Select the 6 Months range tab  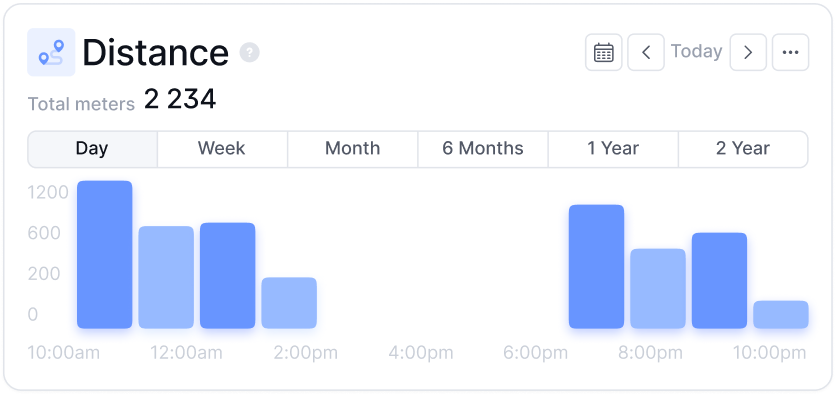(x=483, y=149)
